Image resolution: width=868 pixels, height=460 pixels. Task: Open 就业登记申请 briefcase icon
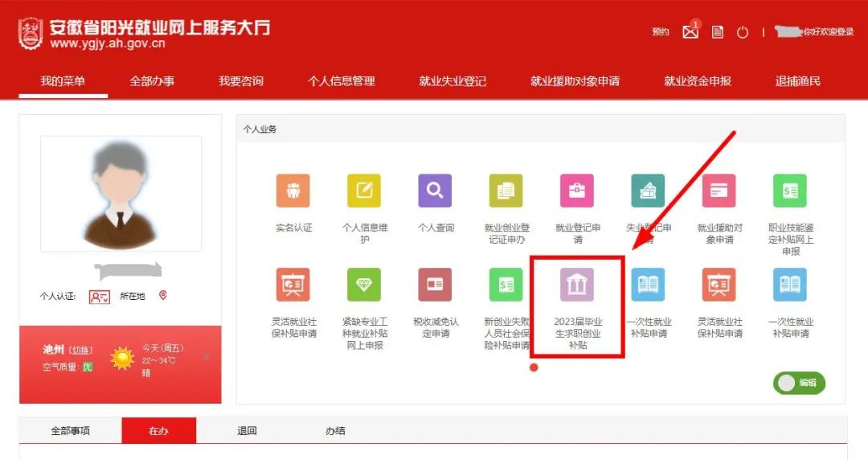(577, 191)
